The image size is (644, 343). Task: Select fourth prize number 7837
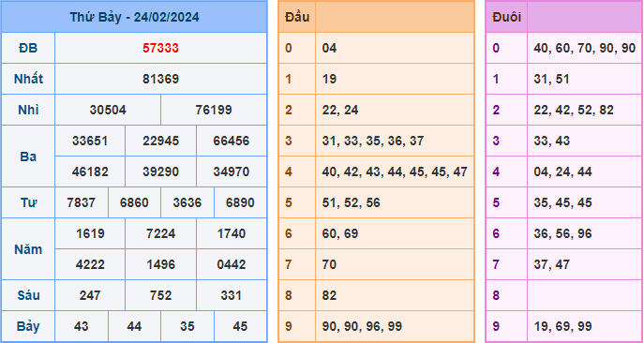82,202
